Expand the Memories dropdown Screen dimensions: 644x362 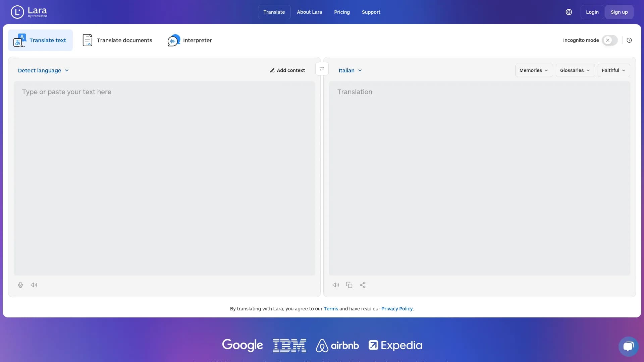coord(534,70)
